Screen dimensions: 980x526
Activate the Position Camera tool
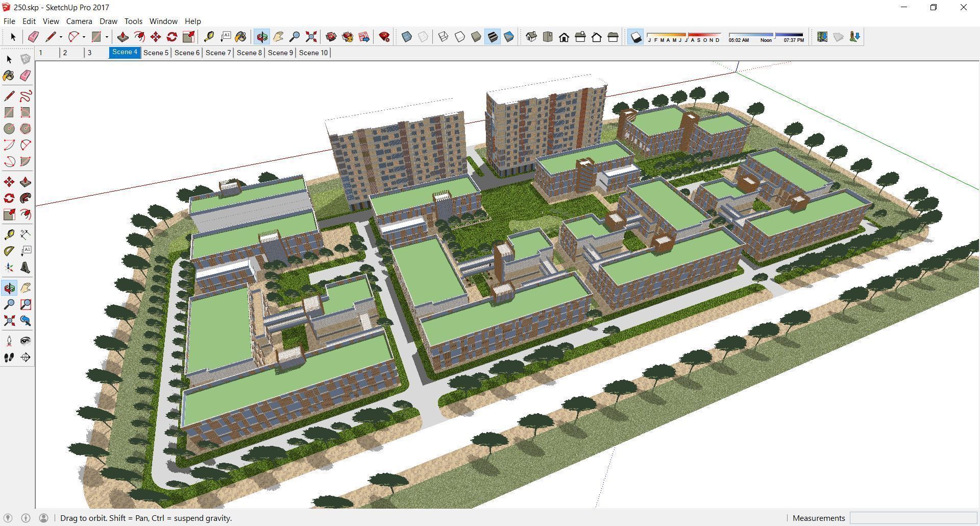click(9, 341)
